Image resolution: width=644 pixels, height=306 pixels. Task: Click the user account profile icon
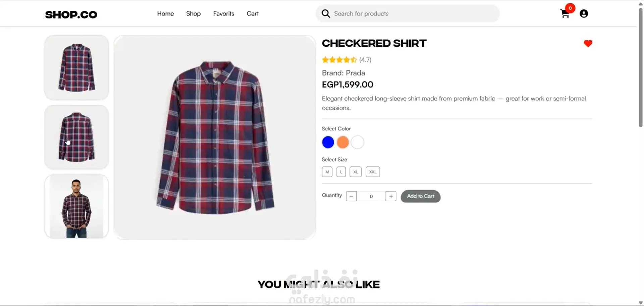[584, 14]
